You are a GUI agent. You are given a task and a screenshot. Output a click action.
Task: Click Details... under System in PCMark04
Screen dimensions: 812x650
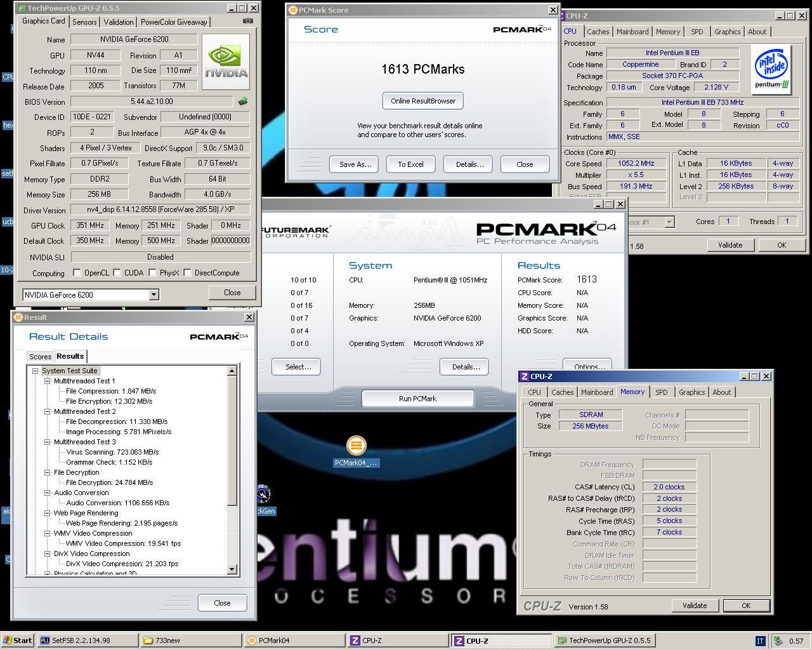point(465,367)
